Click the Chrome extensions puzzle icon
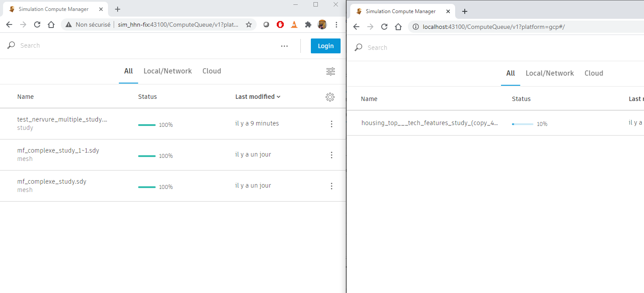This screenshot has height=293, width=644. coord(308,25)
